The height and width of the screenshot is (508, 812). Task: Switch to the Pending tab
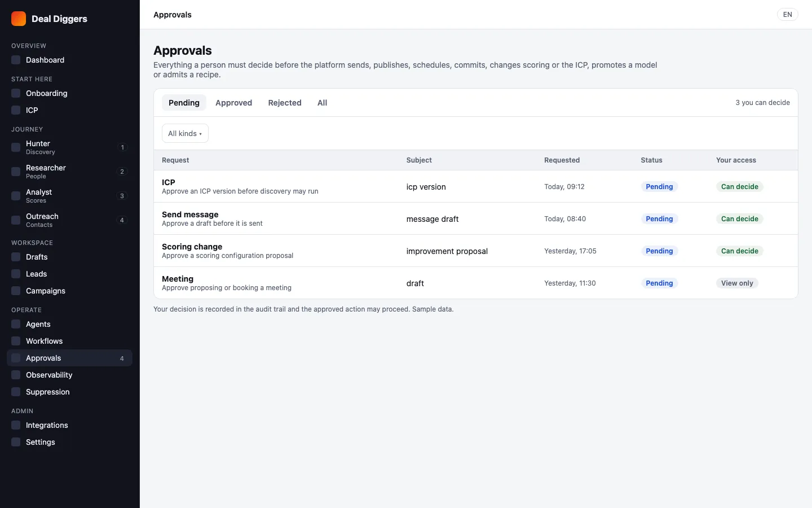coord(184,103)
